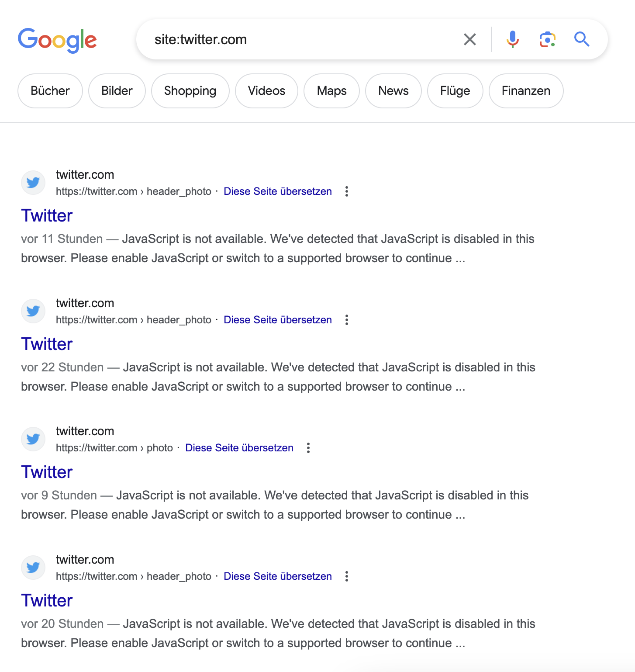Clear the search query with X icon
This screenshot has width=635, height=672.
click(469, 39)
